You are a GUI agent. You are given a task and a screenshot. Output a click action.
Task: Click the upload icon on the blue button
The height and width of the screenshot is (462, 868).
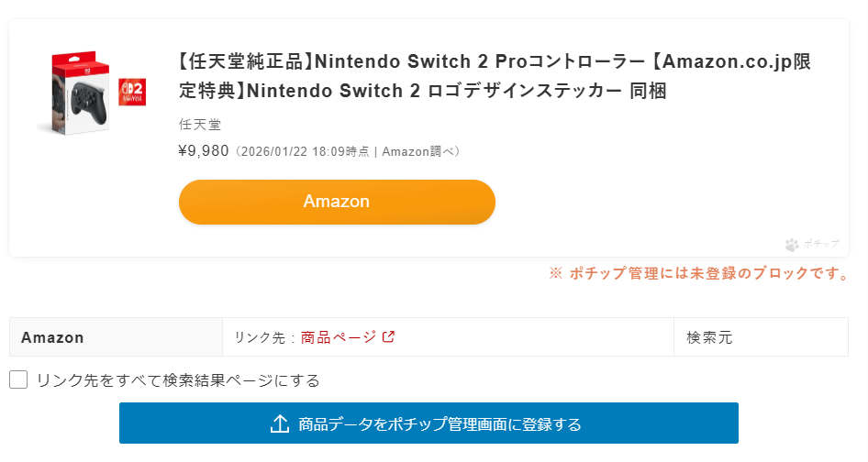pyautogui.click(x=280, y=423)
